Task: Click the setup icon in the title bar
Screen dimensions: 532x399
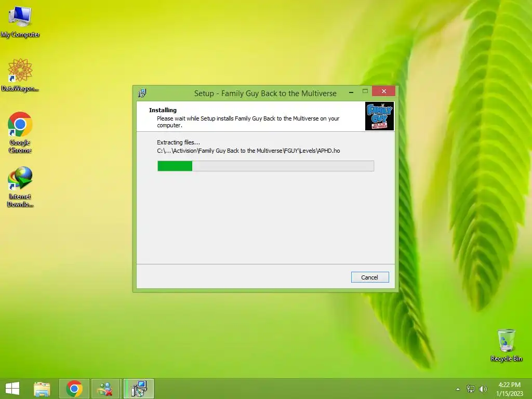Action: click(x=142, y=93)
